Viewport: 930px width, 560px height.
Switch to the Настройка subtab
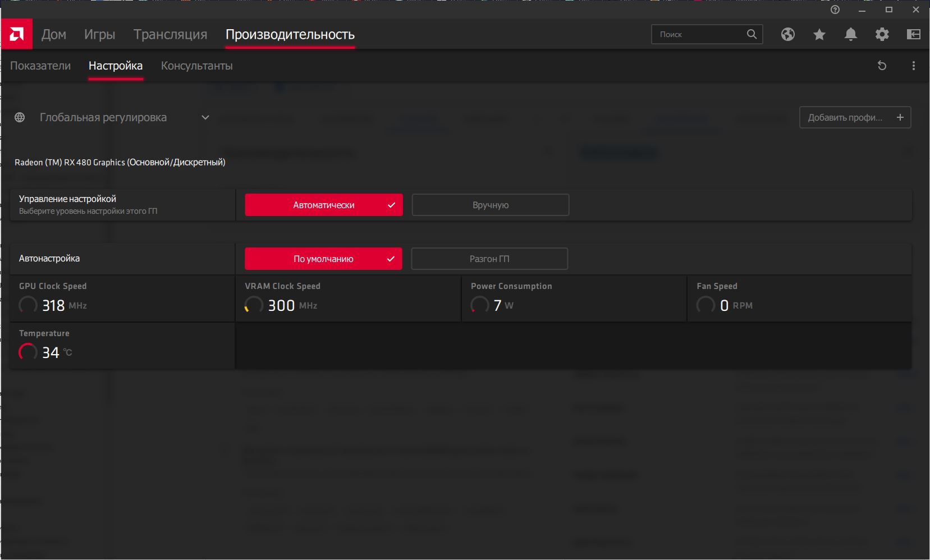116,66
